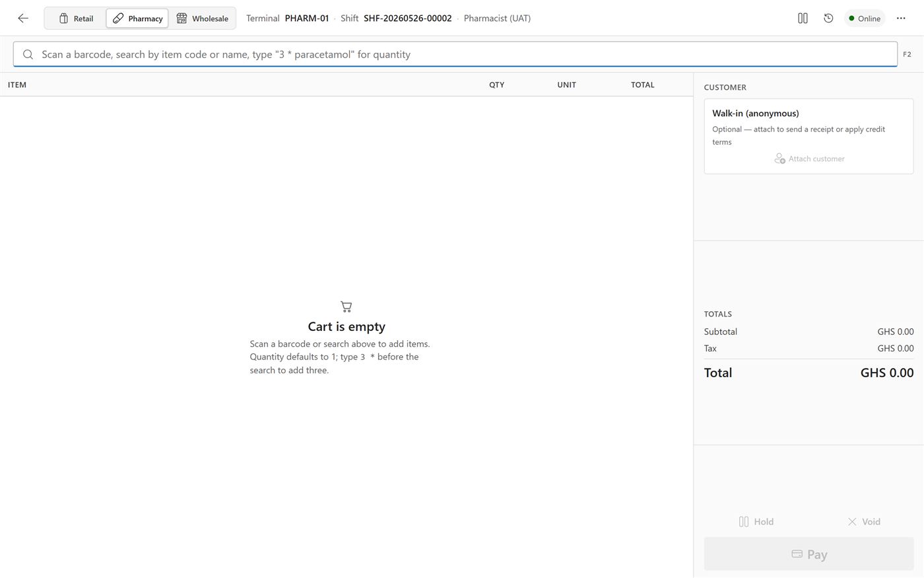
Task: Click the Hold button
Action: (x=756, y=522)
